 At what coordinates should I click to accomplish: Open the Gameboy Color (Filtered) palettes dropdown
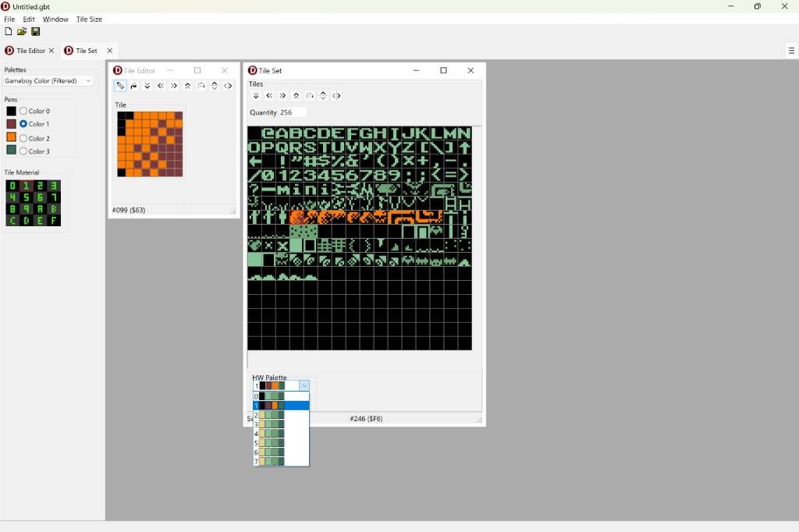pyautogui.click(x=48, y=80)
